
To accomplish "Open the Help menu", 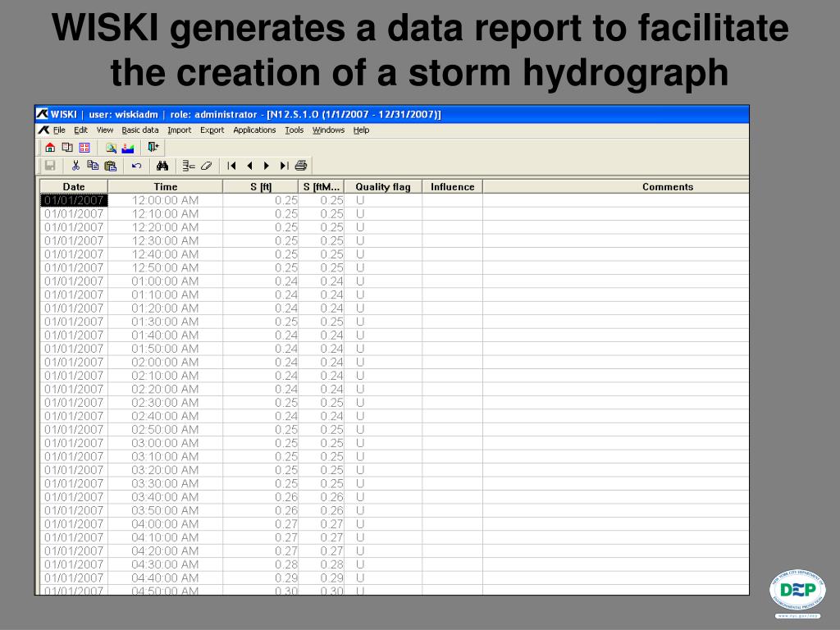I will pos(361,130).
